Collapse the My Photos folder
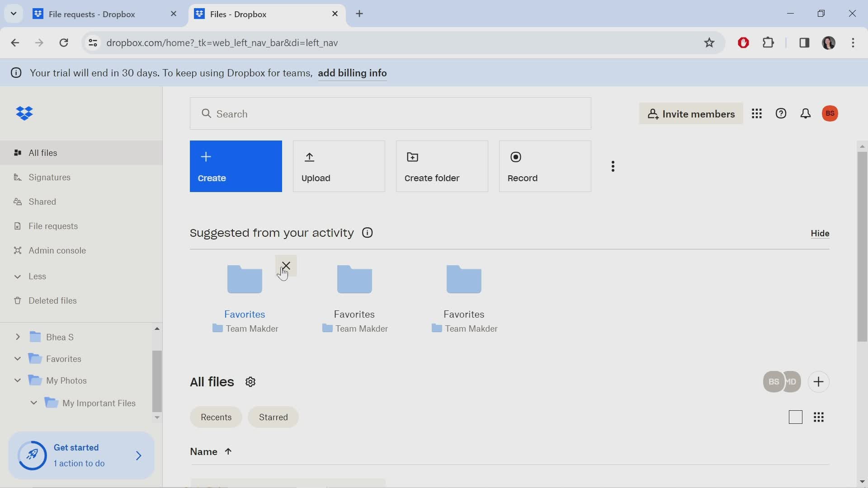 (17, 380)
